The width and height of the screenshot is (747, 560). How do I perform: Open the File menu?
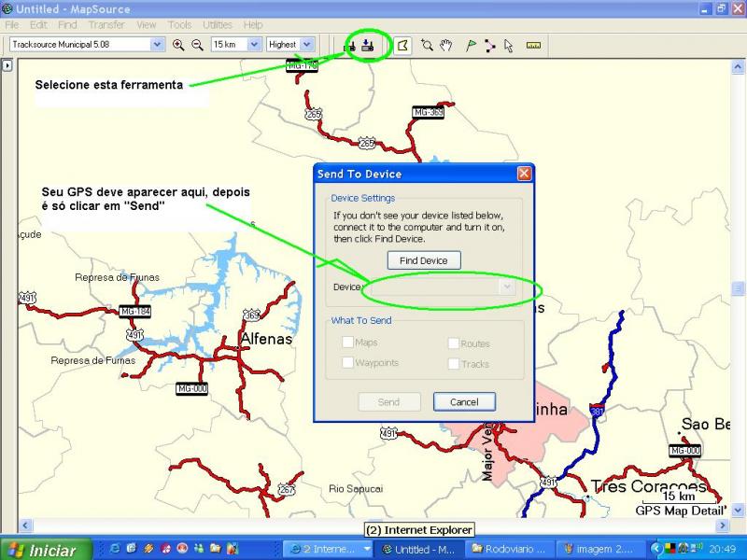click(x=11, y=25)
